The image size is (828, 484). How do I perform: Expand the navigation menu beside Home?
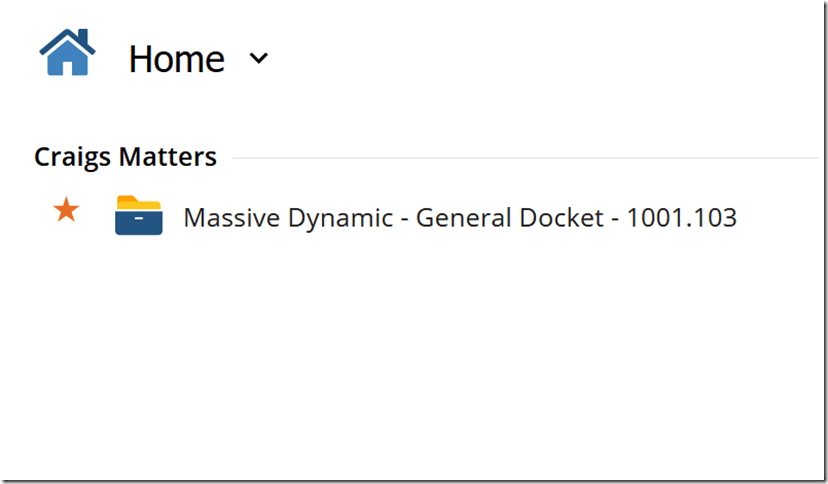[x=259, y=58]
